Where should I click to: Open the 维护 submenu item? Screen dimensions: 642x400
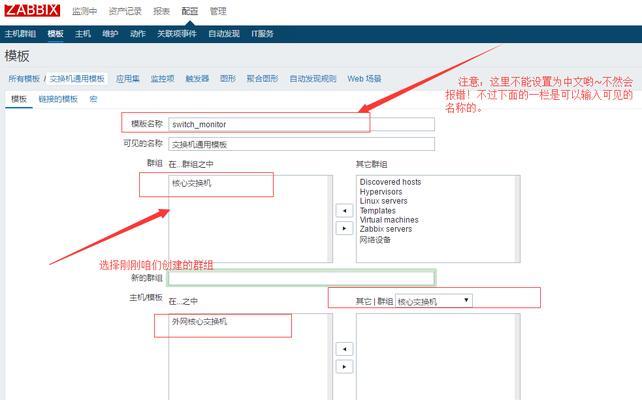pos(110,34)
